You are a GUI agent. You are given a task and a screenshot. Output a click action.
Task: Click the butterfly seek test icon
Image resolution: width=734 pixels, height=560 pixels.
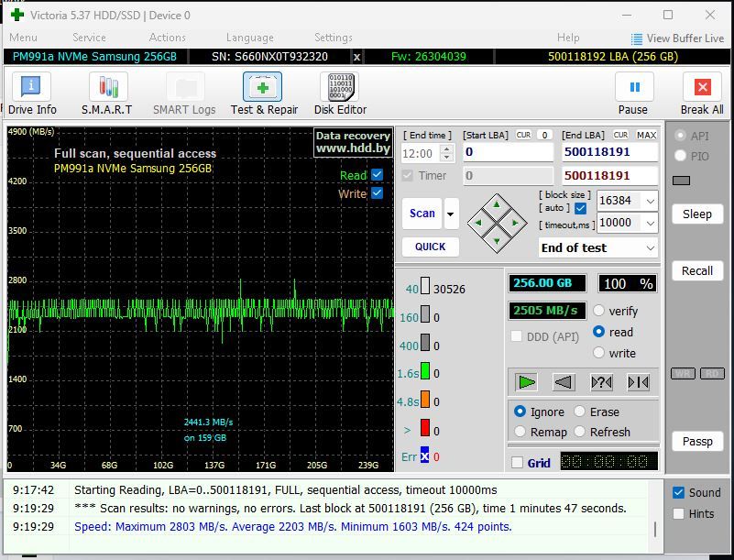pos(639,382)
